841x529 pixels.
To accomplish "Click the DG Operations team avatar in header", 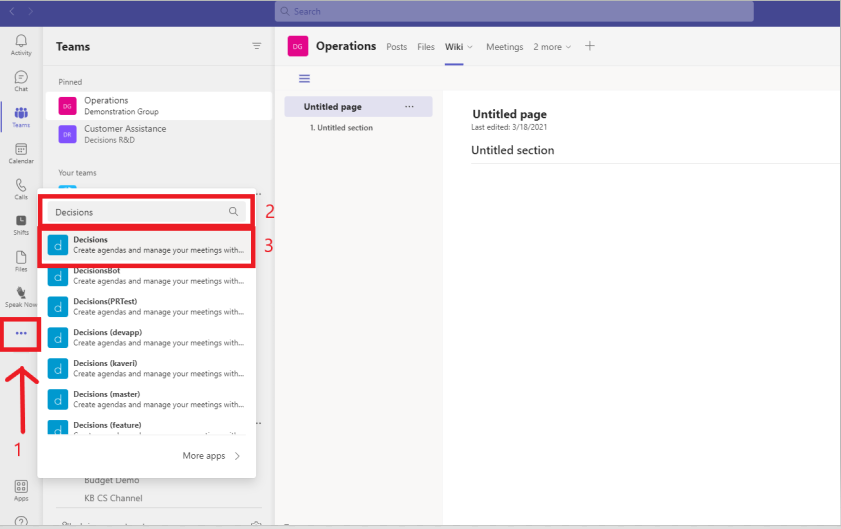I will click(x=298, y=46).
